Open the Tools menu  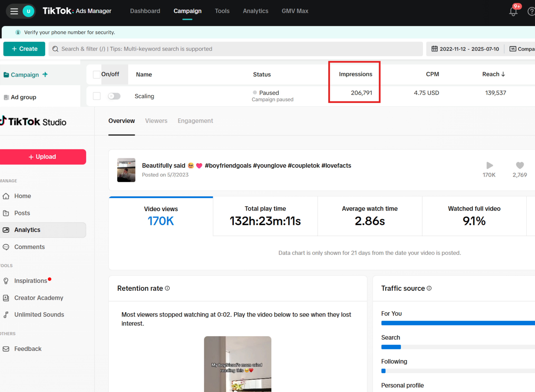coord(222,11)
